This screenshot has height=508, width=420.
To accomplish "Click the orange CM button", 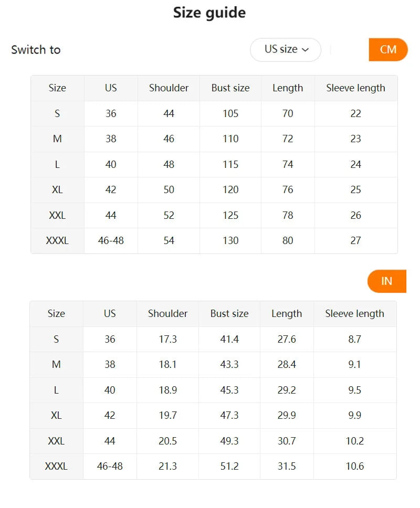I will 388,49.
